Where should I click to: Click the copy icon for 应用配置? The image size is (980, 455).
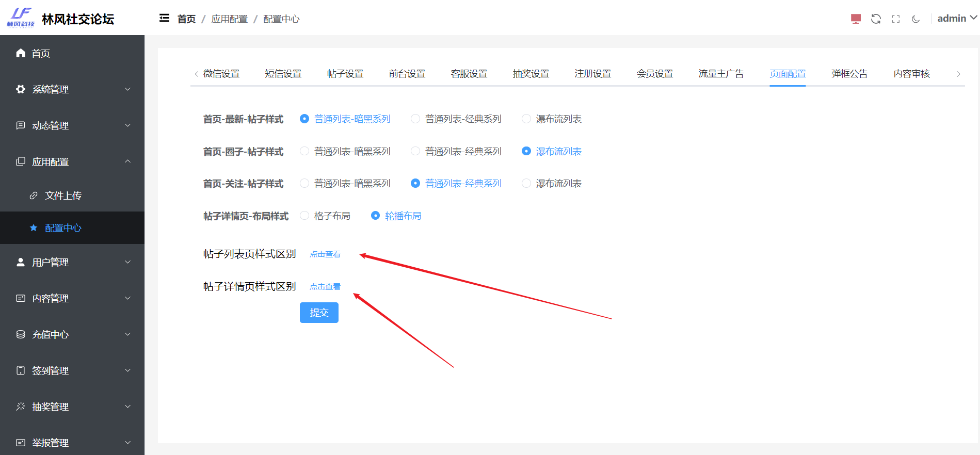(x=21, y=161)
